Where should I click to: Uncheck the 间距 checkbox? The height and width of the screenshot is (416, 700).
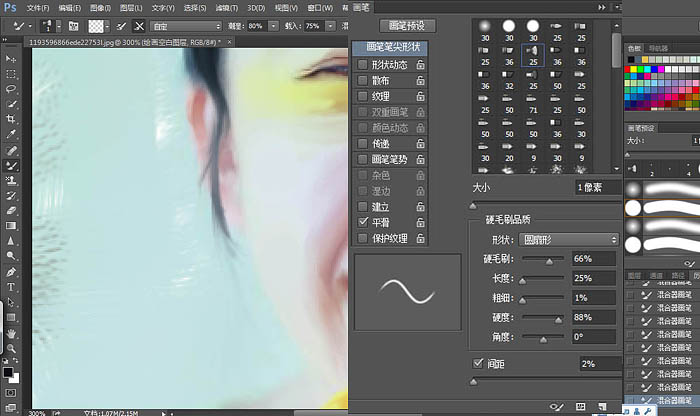pos(478,363)
